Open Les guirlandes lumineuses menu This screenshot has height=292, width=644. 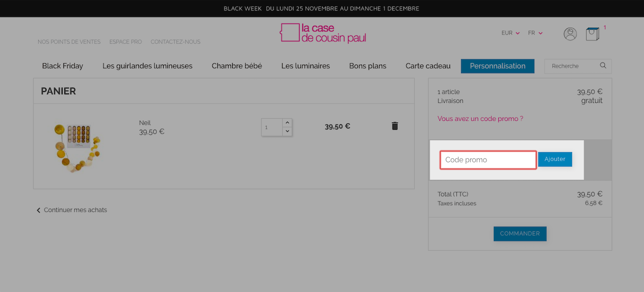[148, 66]
